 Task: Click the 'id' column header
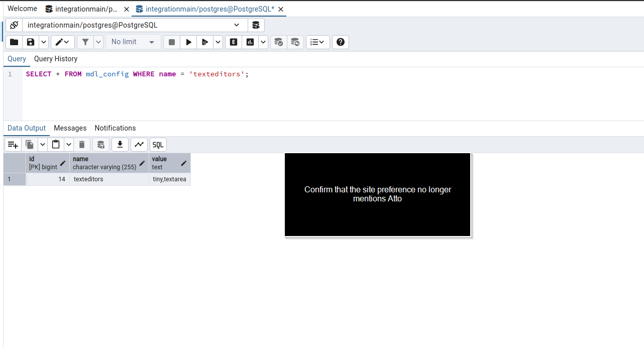pyautogui.click(x=48, y=163)
